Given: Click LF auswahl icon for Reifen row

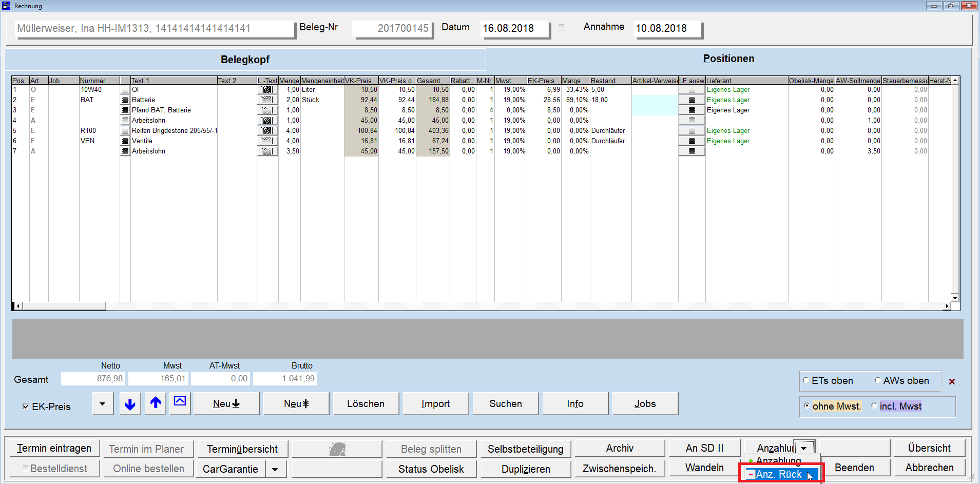Looking at the screenshot, I should (x=691, y=131).
